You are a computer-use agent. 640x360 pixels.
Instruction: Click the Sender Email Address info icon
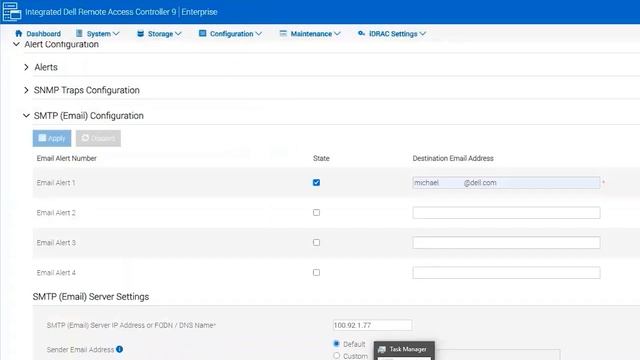pyautogui.click(x=119, y=349)
